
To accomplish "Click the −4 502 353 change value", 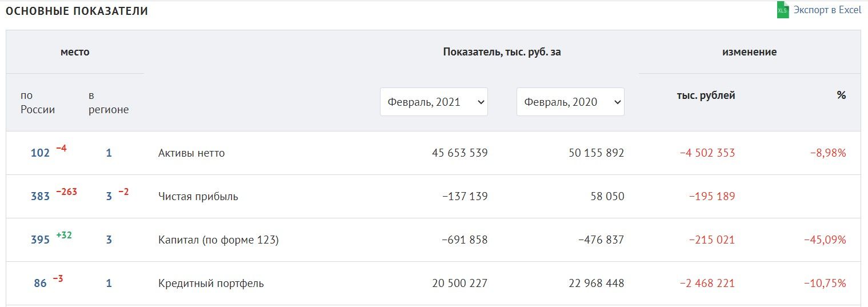I will [707, 153].
